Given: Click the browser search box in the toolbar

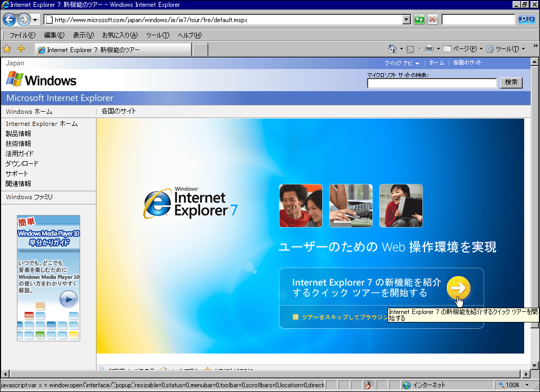Looking at the screenshot, I should (478, 19).
